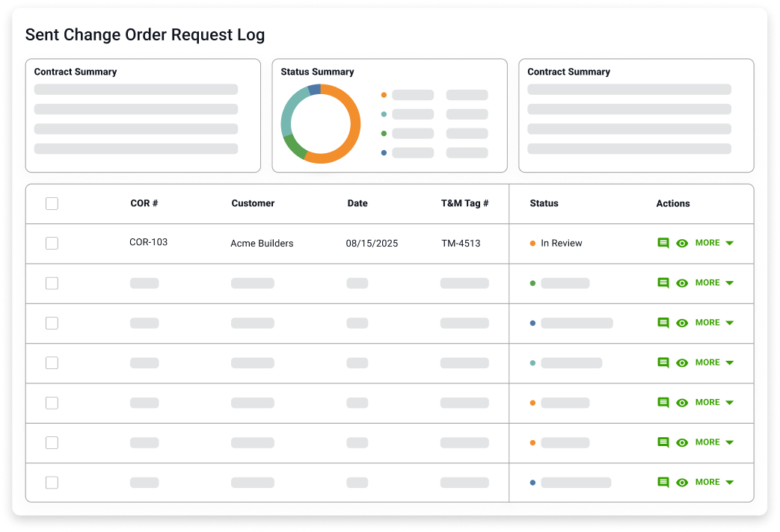Screen dimensions: 780x532
Task: Select the checkbox on the last table row
Action: point(52,482)
